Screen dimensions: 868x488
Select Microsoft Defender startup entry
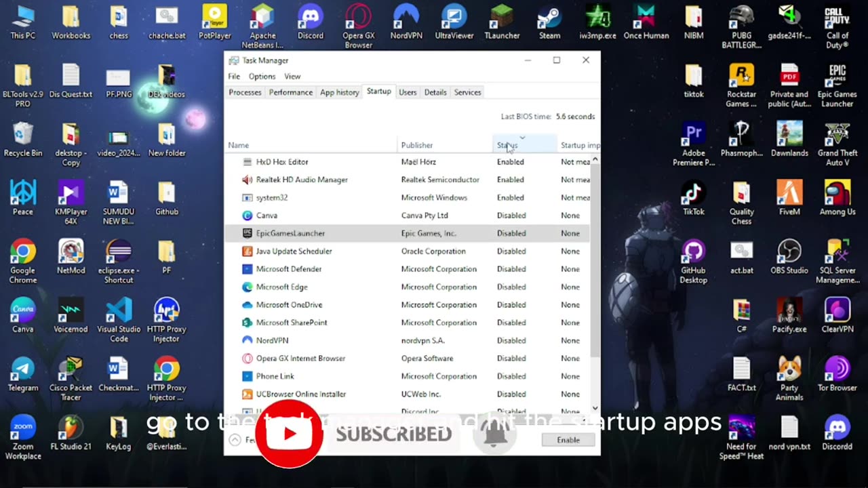(408, 269)
